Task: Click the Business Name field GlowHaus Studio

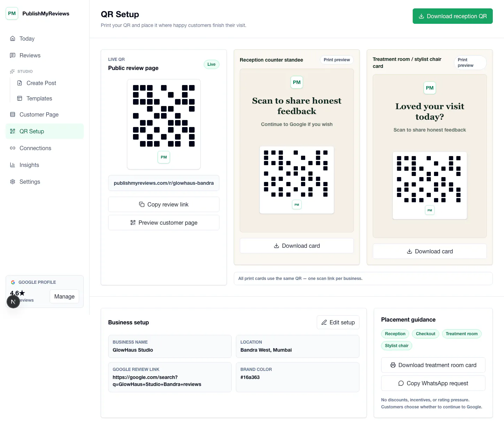Action: [x=170, y=346]
